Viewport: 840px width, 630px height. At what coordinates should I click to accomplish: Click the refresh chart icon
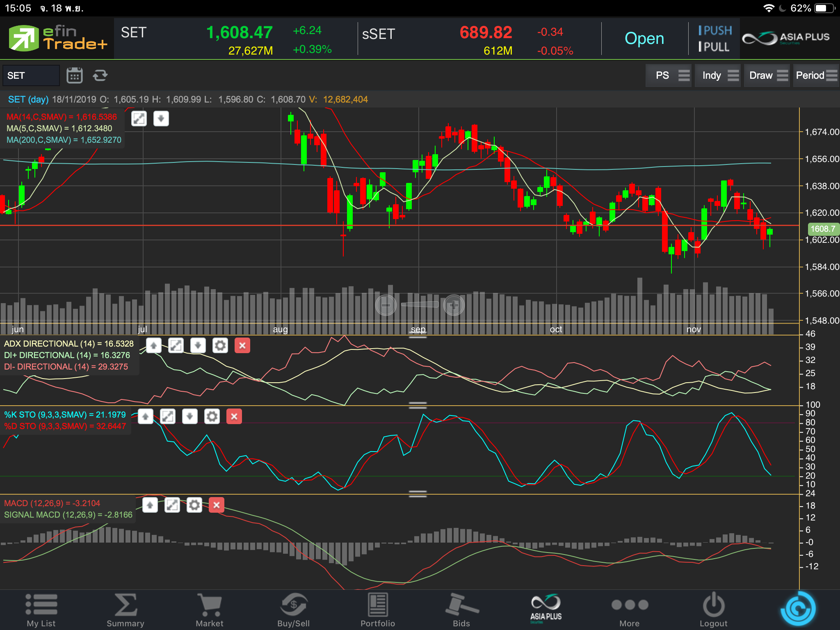(x=100, y=75)
